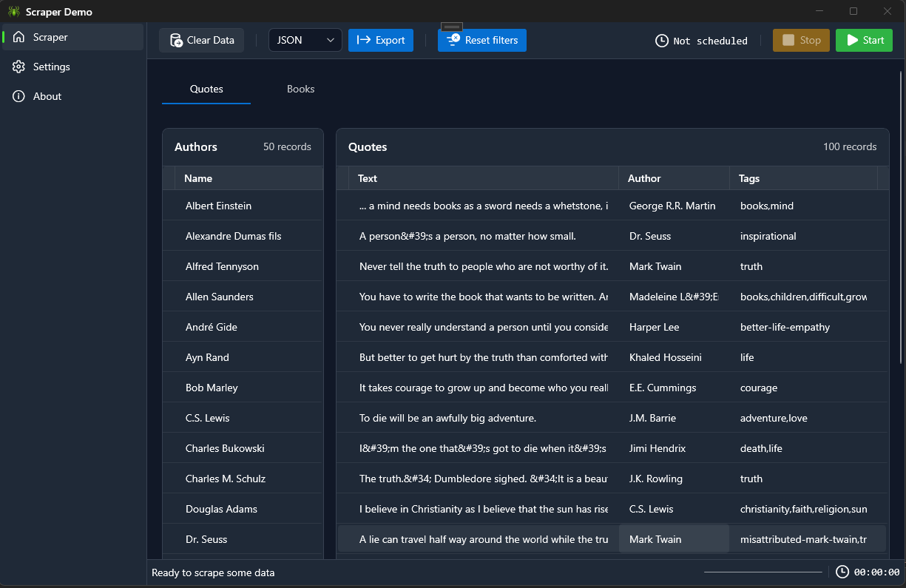Viewport: 906px width, 588px height.
Task: Select Albert Einstein in the Authors list
Action: (x=243, y=206)
